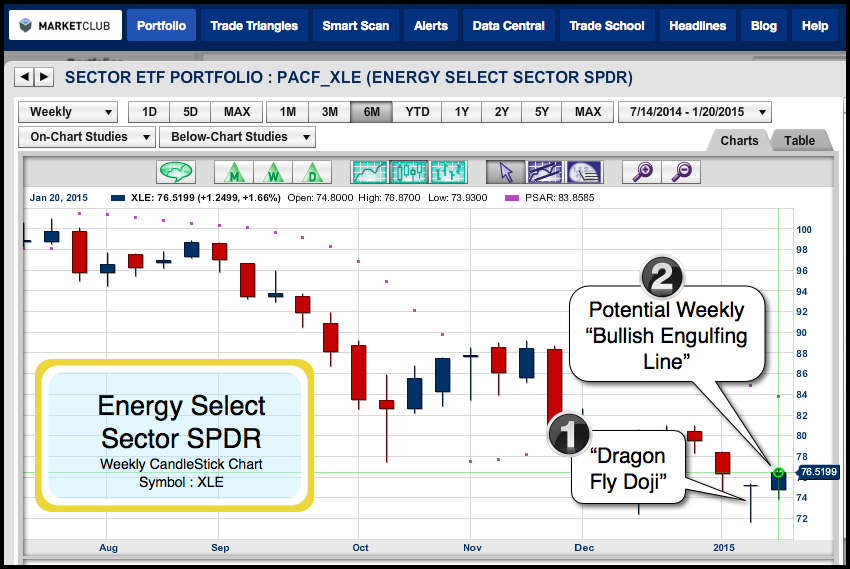Select the Weekly trade triangle icon
Screen dimensions: 850x569
(272, 171)
